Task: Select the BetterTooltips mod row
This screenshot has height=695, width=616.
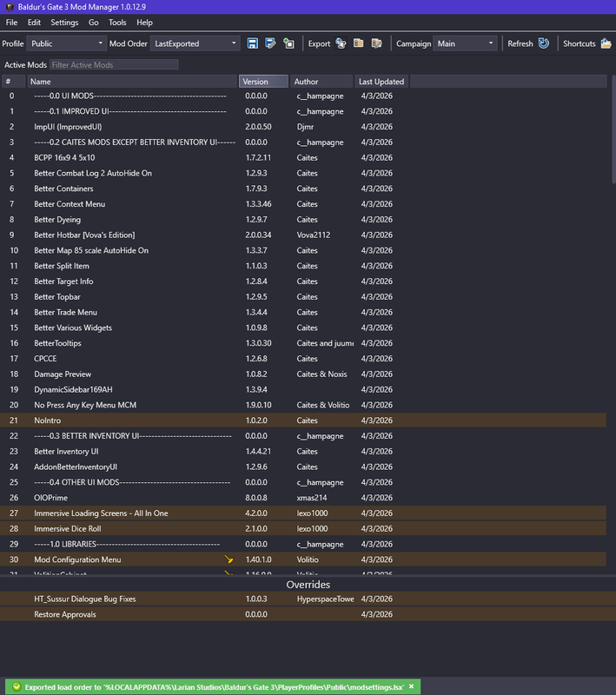Action: click(x=303, y=343)
